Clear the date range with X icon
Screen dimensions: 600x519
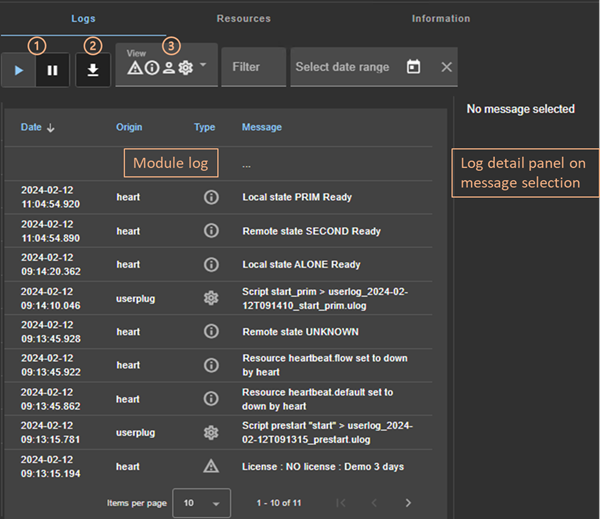(x=446, y=67)
